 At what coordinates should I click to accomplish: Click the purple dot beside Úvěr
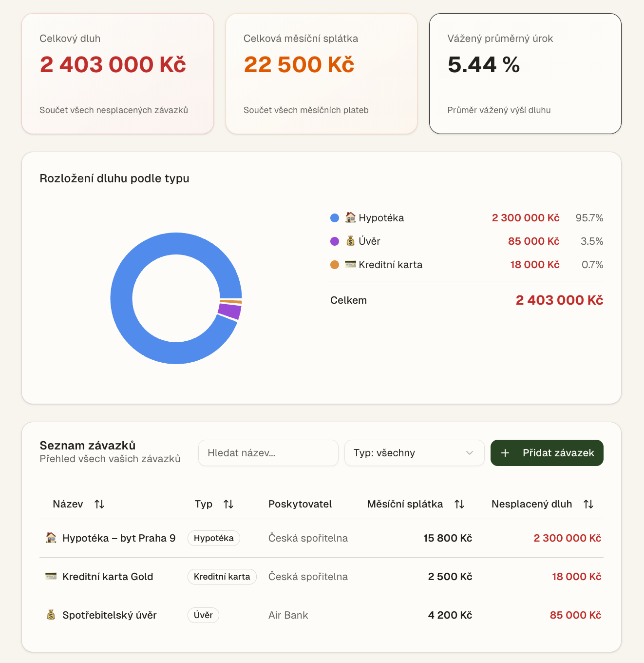[x=334, y=241]
